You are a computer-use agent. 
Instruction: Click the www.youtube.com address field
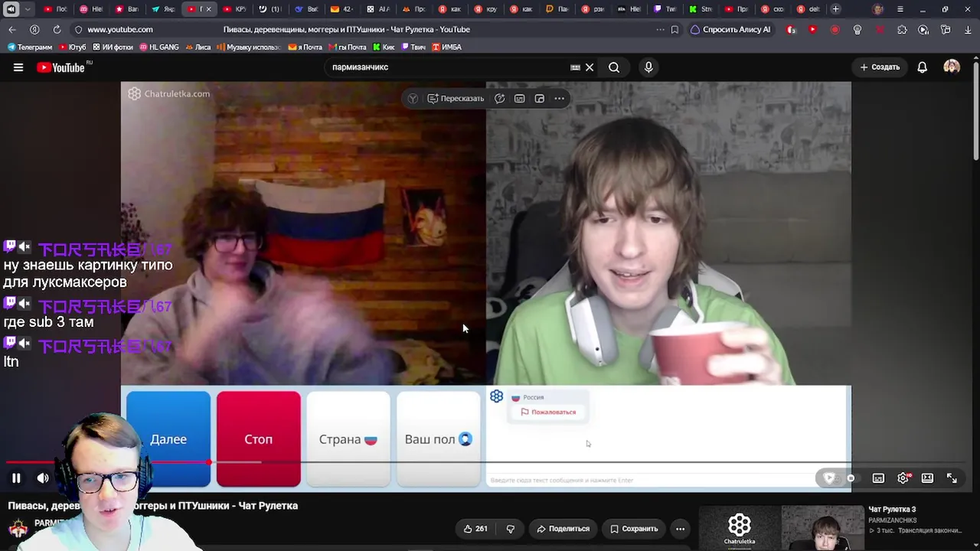tap(120, 30)
